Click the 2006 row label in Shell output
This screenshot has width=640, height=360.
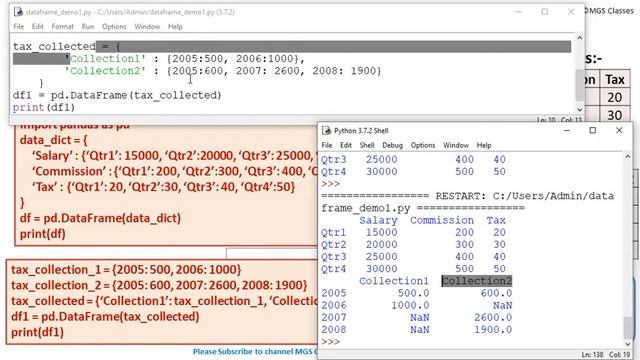coord(333,305)
